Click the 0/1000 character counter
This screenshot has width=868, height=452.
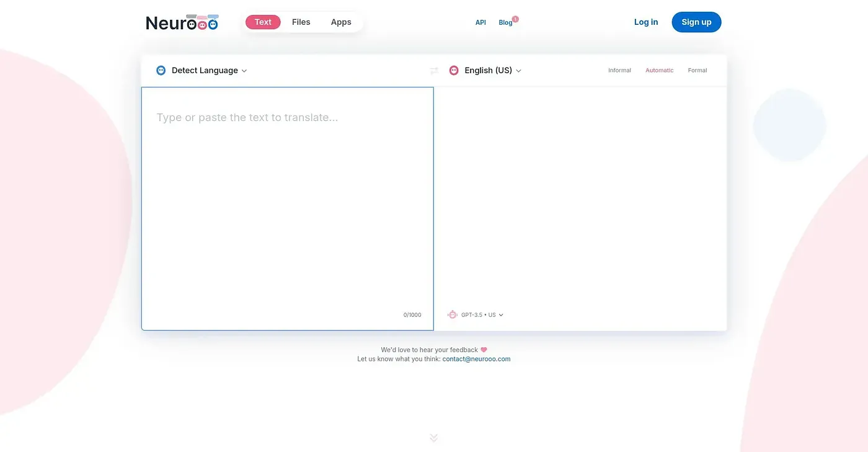[x=412, y=315]
